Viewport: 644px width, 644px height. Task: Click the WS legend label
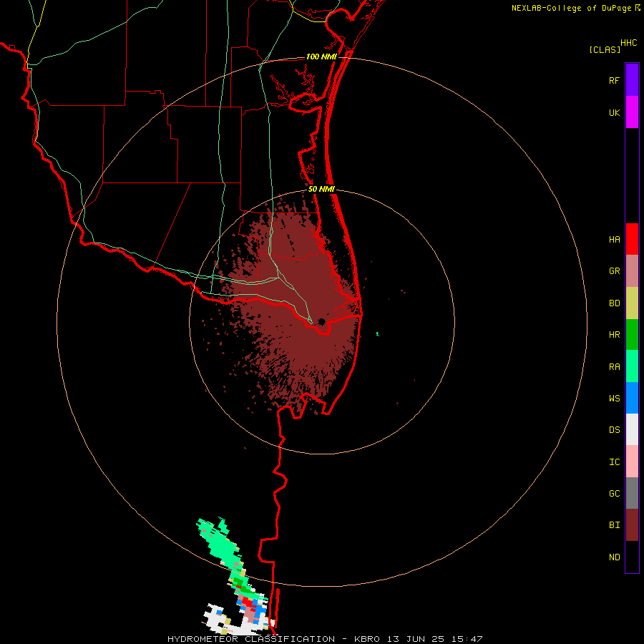click(614, 399)
